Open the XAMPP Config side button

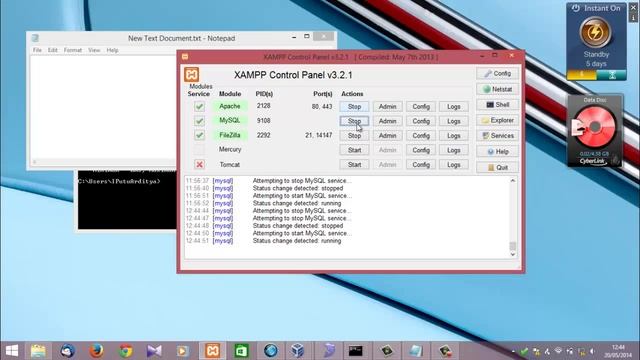coord(498,73)
